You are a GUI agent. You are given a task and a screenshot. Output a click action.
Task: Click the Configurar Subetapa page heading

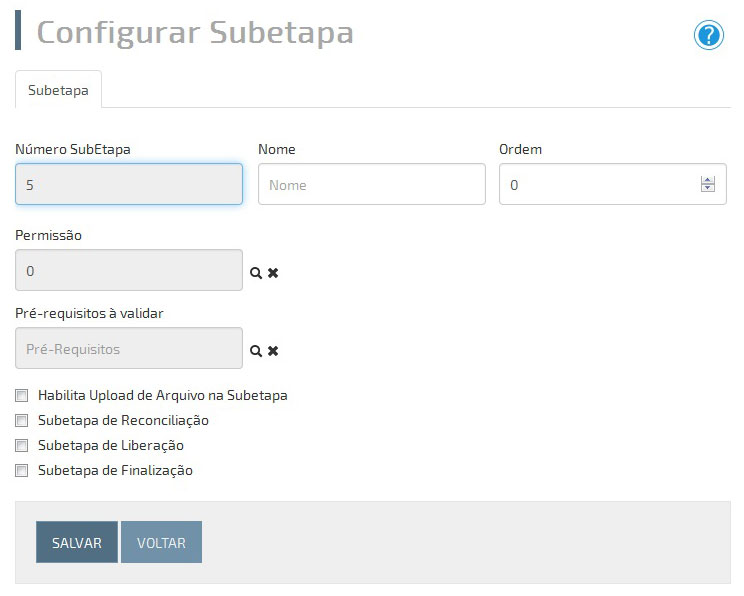coord(195,32)
